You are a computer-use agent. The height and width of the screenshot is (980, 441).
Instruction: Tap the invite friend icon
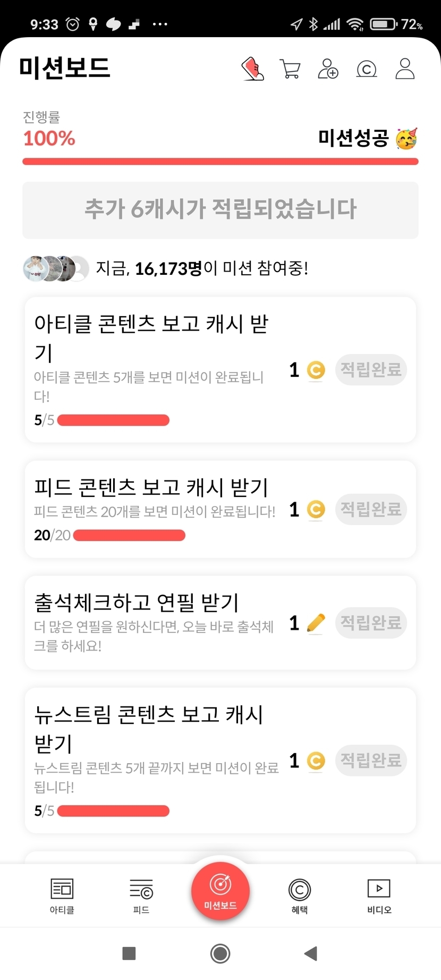328,69
